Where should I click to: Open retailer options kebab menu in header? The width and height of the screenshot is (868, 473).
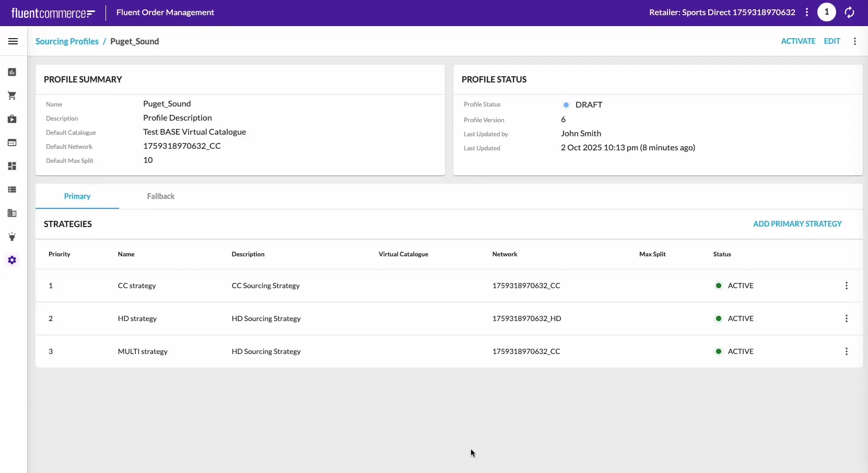click(807, 12)
